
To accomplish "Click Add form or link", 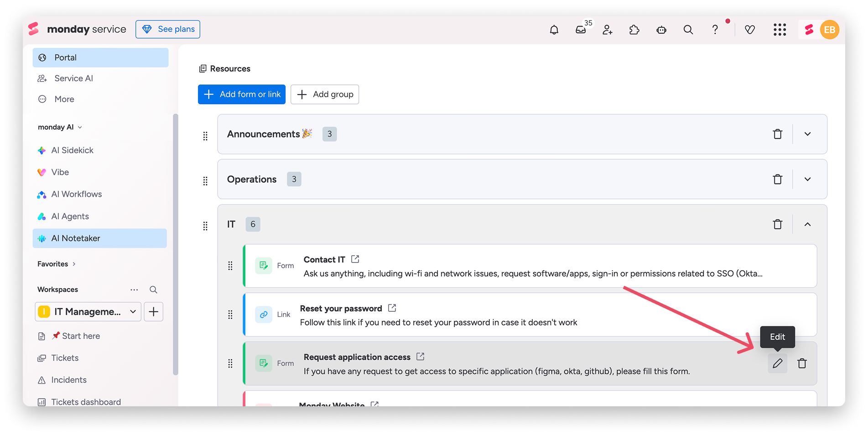I will [242, 94].
